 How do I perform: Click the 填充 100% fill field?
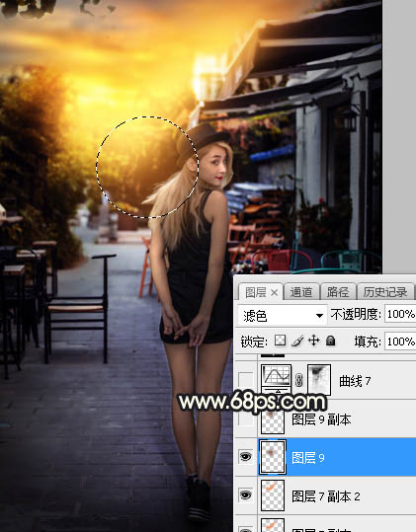click(400, 341)
